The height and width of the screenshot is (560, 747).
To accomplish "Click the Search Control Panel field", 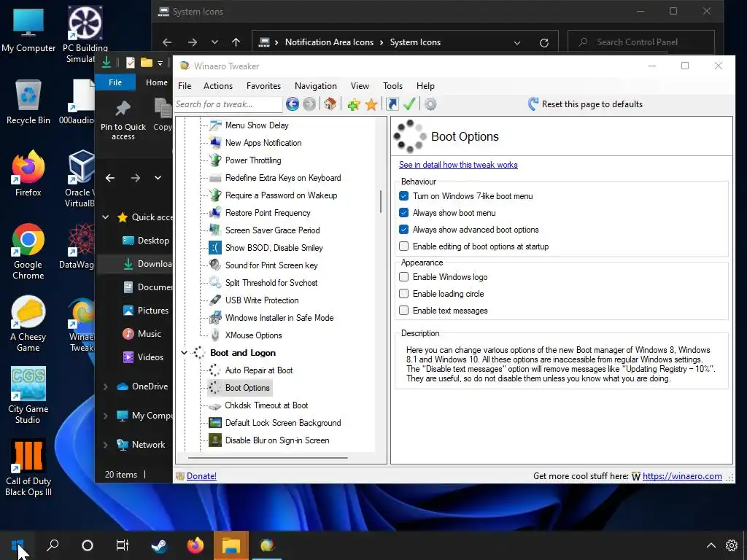I will 640,42.
